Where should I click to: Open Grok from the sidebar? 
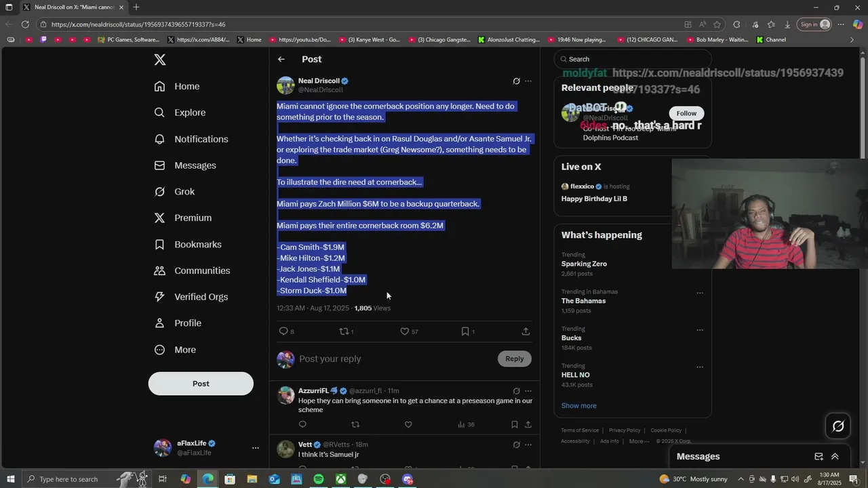[174, 192]
